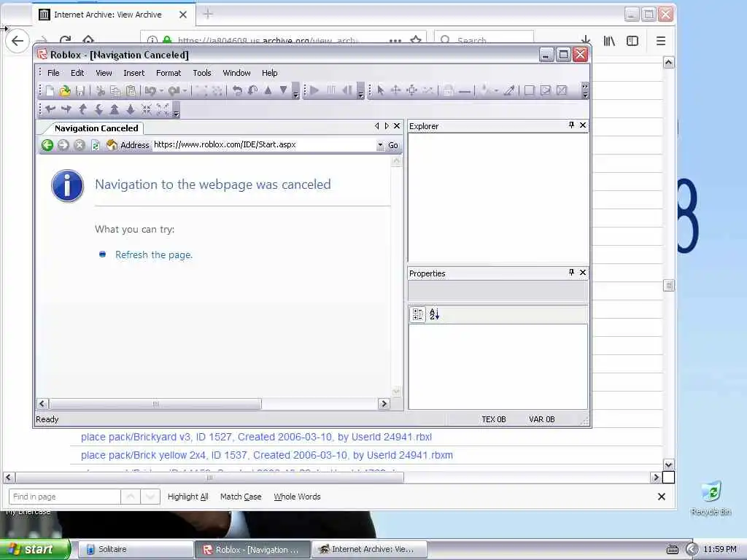Click the Copy icon in the toolbar

click(x=115, y=90)
